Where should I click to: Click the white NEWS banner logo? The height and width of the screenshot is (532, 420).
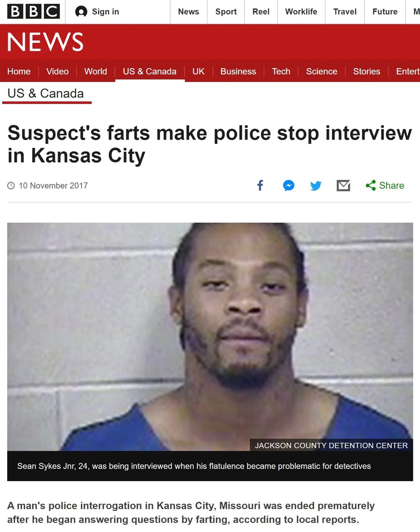(x=45, y=42)
